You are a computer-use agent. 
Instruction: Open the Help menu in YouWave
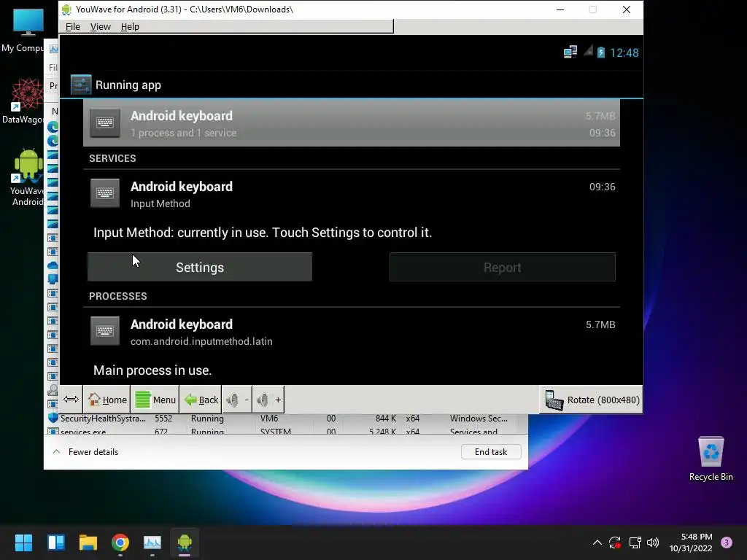130,27
